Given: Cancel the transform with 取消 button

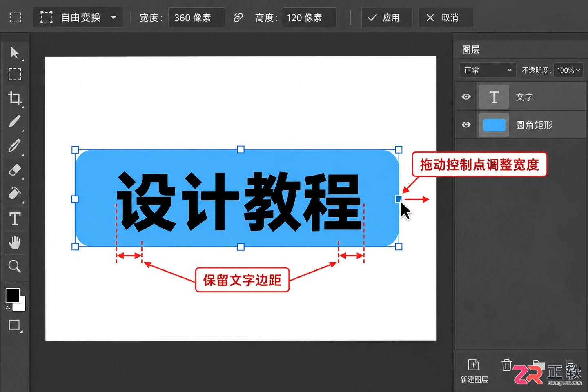Looking at the screenshot, I should pos(445,18).
